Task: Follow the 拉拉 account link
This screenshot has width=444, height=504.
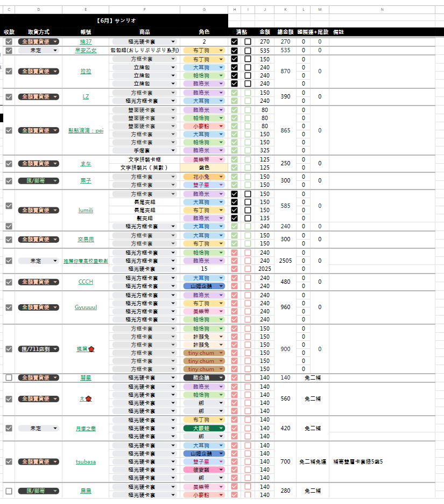Action: (86, 72)
